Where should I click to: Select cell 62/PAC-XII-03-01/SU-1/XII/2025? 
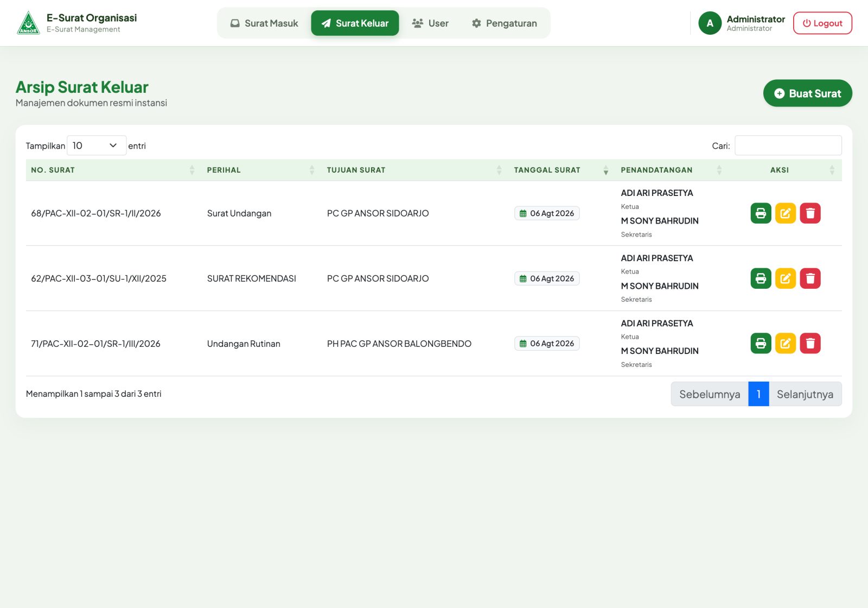pyautogui.click(x=99, y=278)
